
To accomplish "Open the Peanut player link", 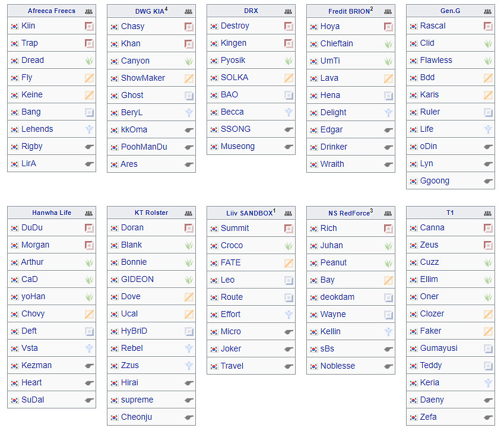I will [334, 262].
